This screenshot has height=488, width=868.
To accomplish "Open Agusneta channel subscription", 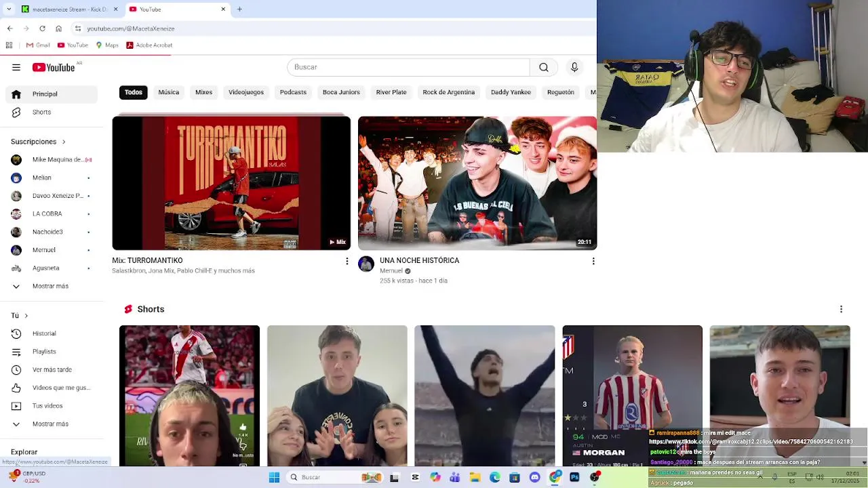I will pyautogui.click(x=52, y=268).
